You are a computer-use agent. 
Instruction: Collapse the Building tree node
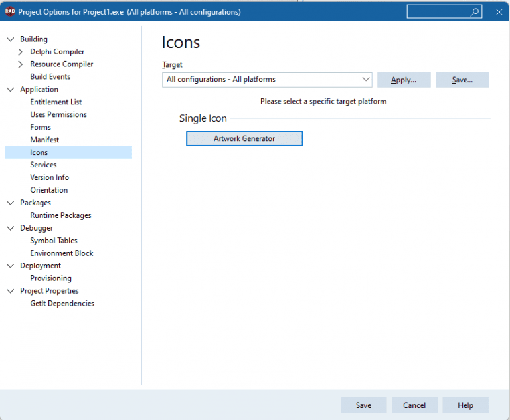(11, 39)
